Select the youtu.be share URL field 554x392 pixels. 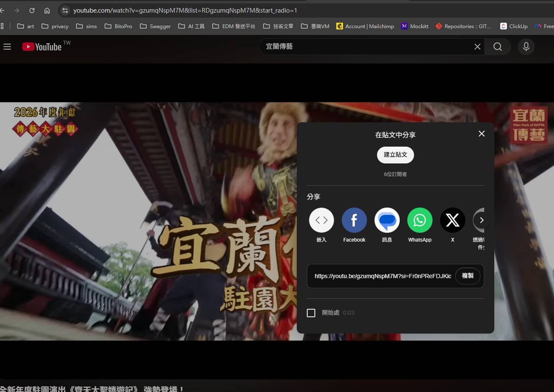(x=383, y=276)
